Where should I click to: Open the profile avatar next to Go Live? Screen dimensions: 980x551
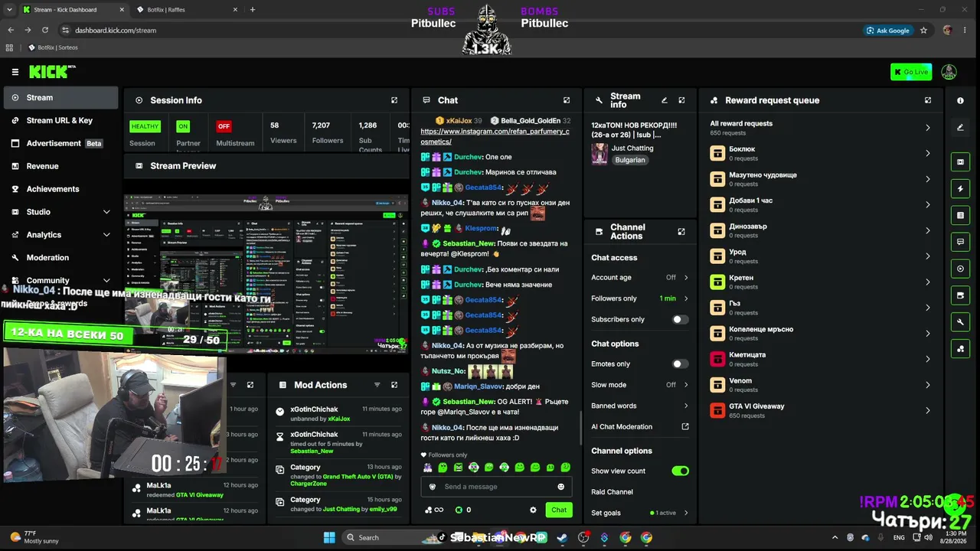949,72
